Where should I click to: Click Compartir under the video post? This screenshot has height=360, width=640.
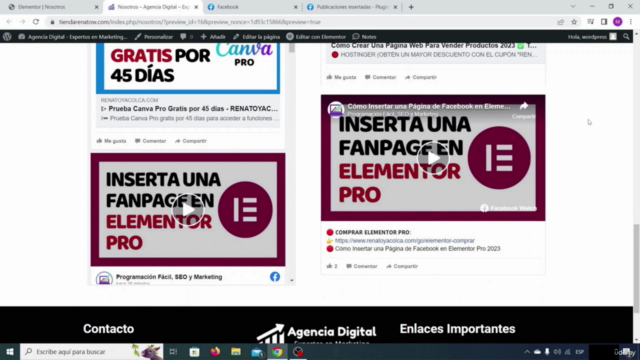click(402, 266)
